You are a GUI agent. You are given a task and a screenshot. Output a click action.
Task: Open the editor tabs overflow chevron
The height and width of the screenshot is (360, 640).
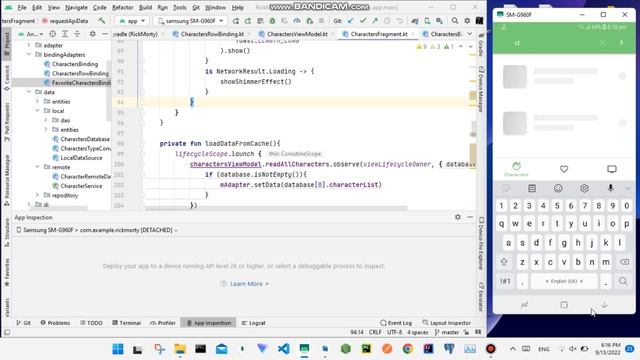point(470,34)
